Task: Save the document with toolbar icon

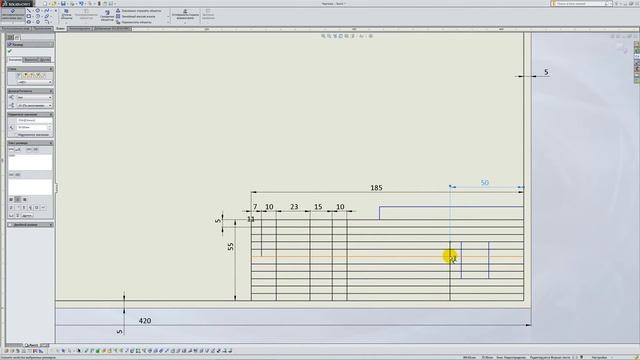Action: 63,4
